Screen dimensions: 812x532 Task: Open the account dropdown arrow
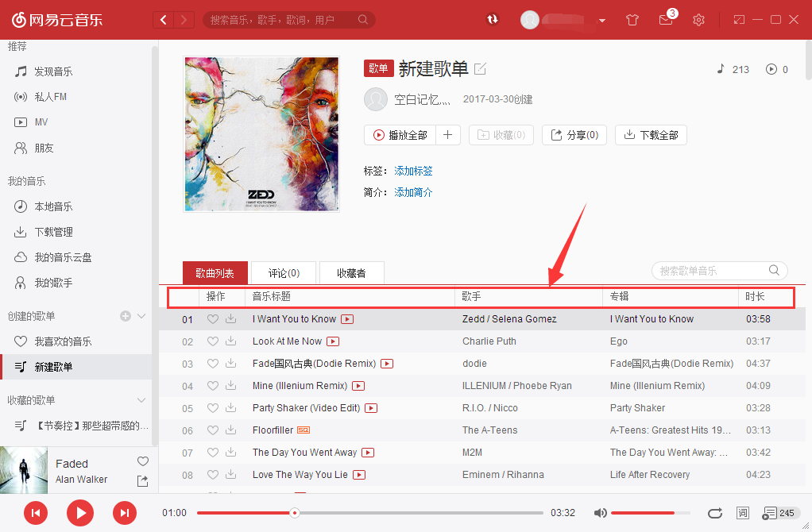pos(601,20)
